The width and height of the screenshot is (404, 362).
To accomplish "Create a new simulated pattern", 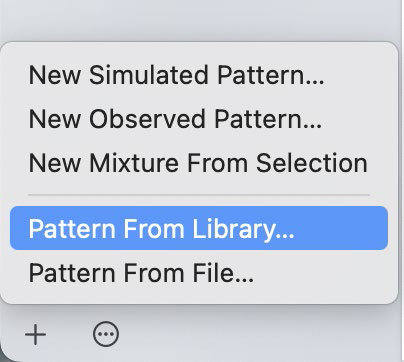I will click(199, 75).
